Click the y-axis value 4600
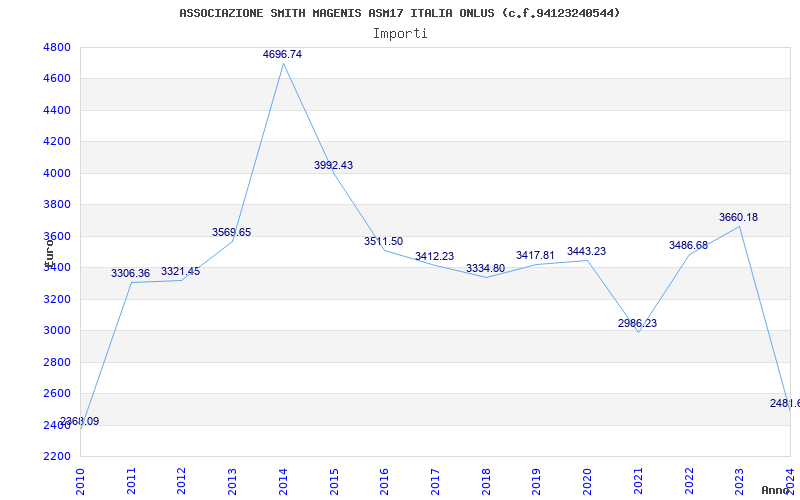 coord(55,79)
